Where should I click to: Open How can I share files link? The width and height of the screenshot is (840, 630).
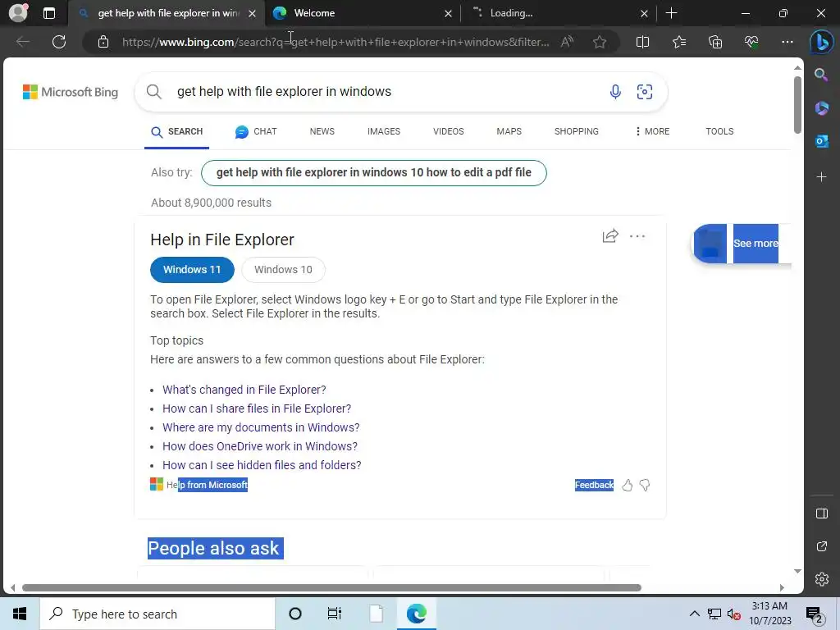pyautogui.click(x=257, y=409)
